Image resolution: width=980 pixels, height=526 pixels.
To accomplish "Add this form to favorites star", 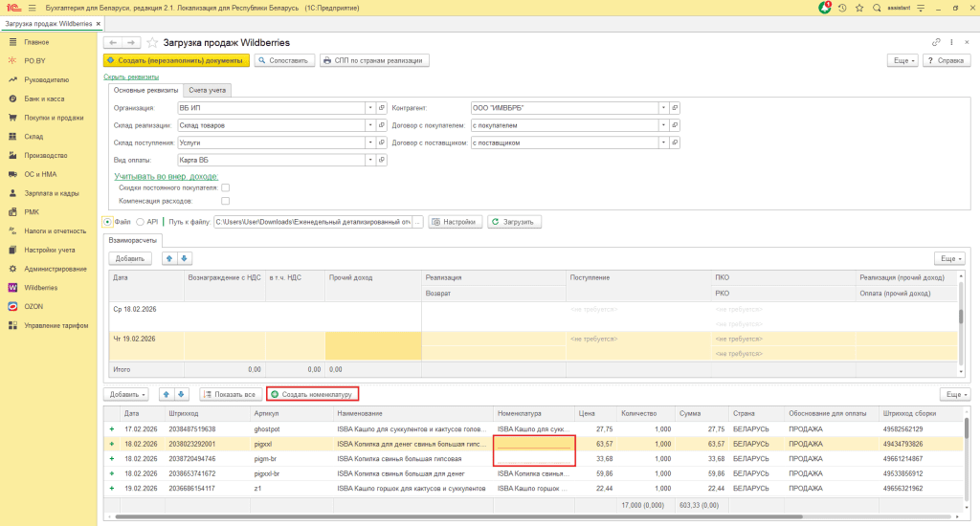I will coord(152,43).
